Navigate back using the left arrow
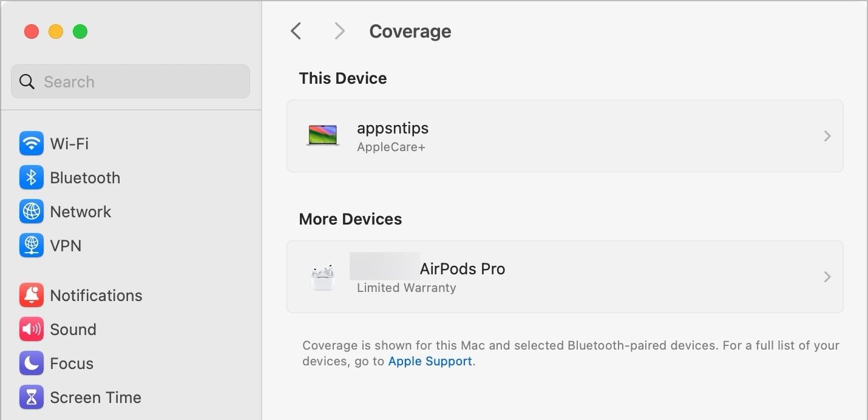The image size is (868, 420). pos(296,30)
